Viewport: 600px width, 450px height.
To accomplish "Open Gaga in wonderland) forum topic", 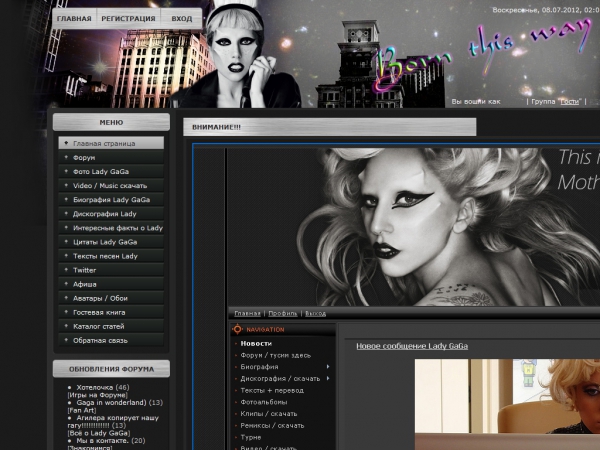I will point(111,403).
